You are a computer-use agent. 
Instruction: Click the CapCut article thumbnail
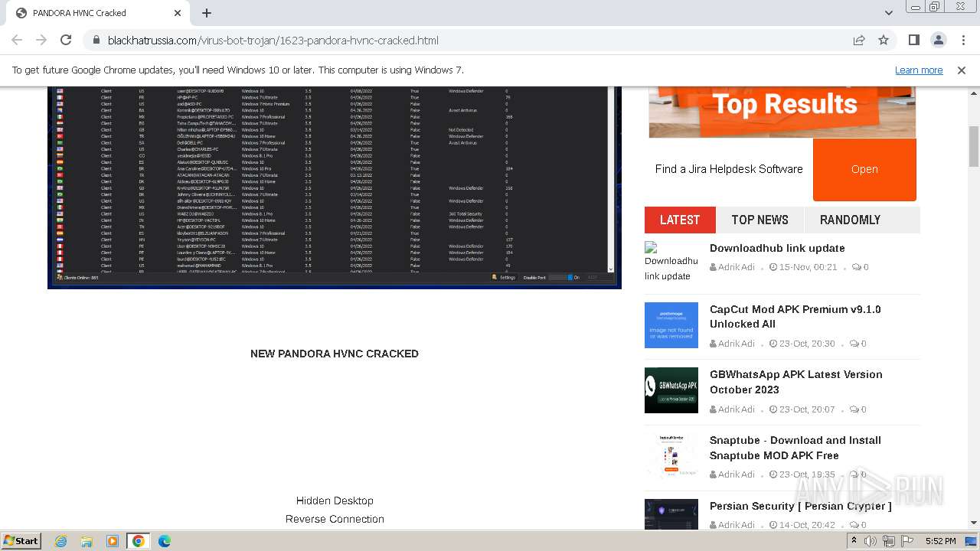(x=671, y=325)
